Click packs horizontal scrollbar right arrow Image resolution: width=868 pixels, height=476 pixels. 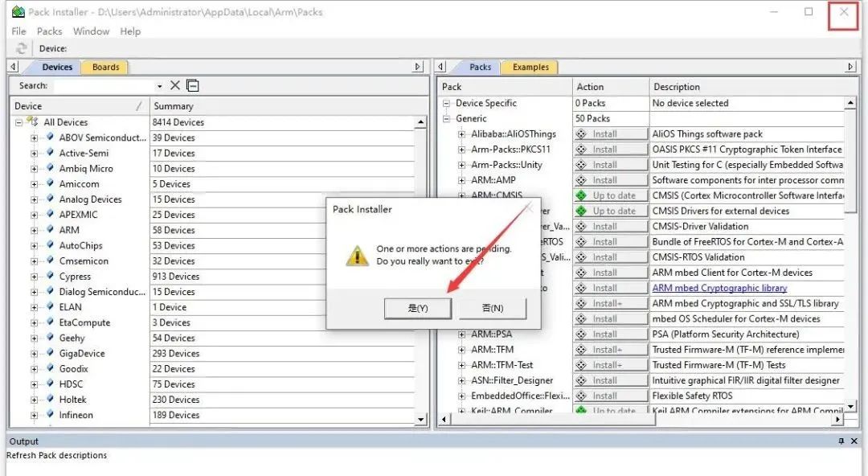pyautogui.click(x=837, y=420)
